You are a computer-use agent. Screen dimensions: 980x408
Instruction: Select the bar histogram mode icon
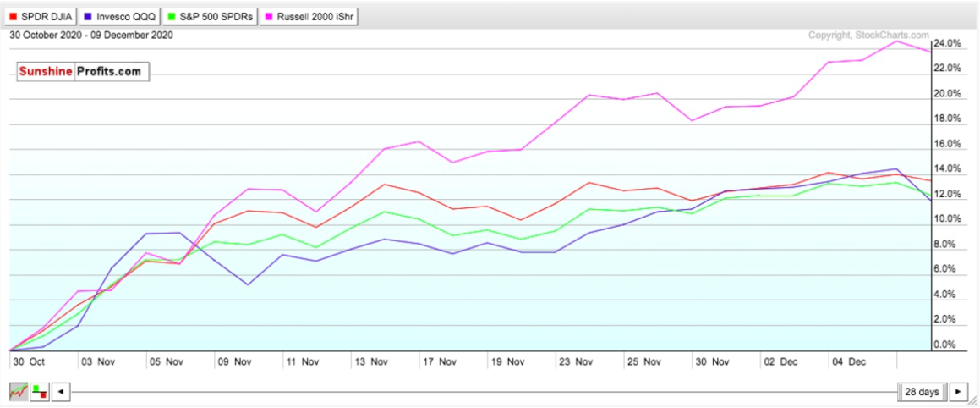pos(40,392)
